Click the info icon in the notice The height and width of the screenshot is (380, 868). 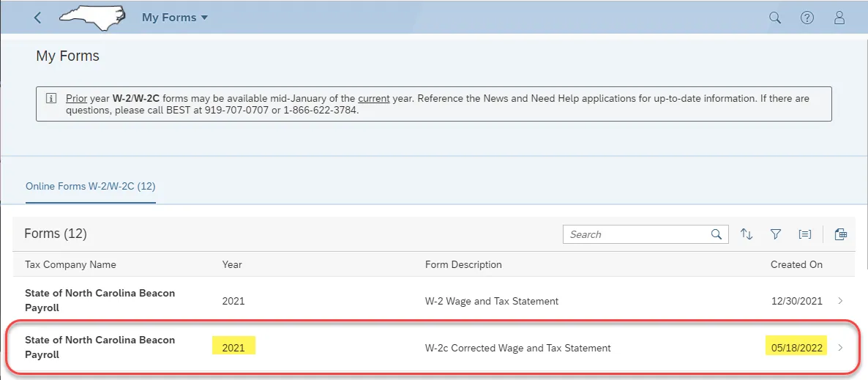pos(50,99)
